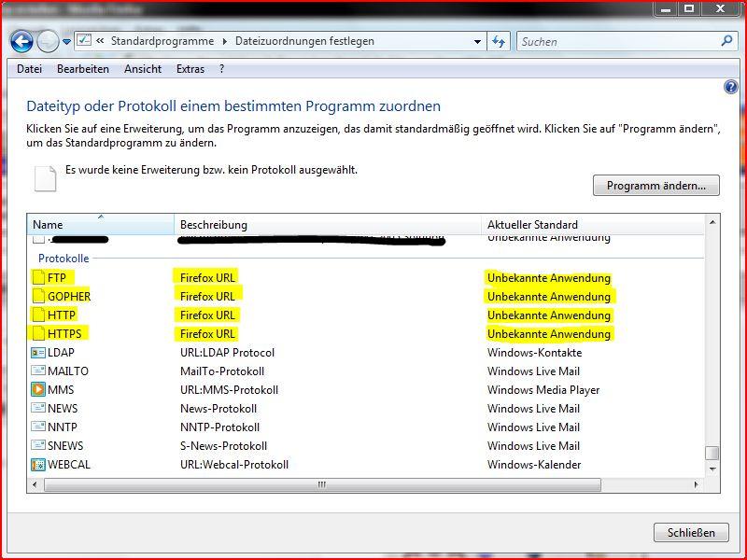This screenshot has height=560, width=747.
Task: Select the SNEWS mail icon
Action: 38,445
